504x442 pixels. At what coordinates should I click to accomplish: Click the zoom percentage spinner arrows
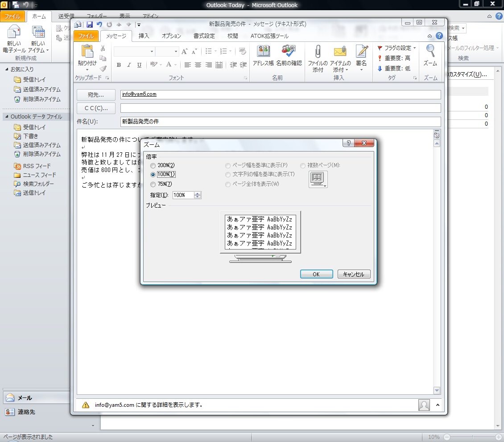tap(197, 195)
